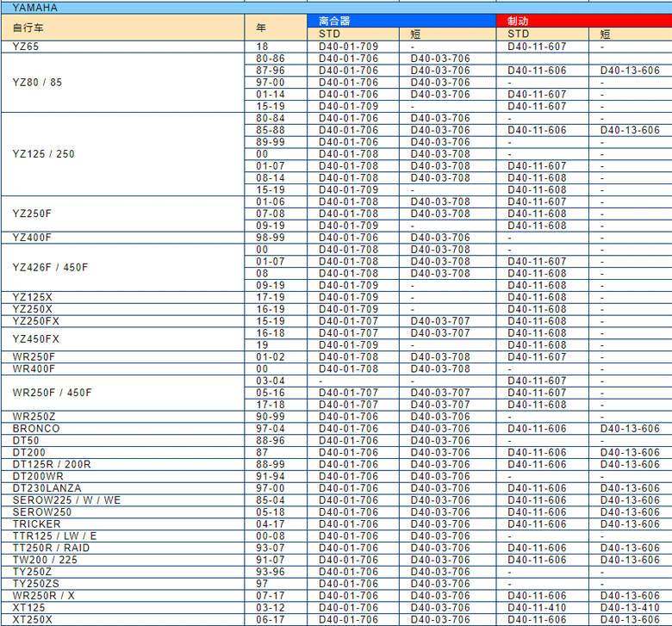Viewport: 672px width, 626px height.
Task: Select the 89-99 year cell
Action: [276, 142]
